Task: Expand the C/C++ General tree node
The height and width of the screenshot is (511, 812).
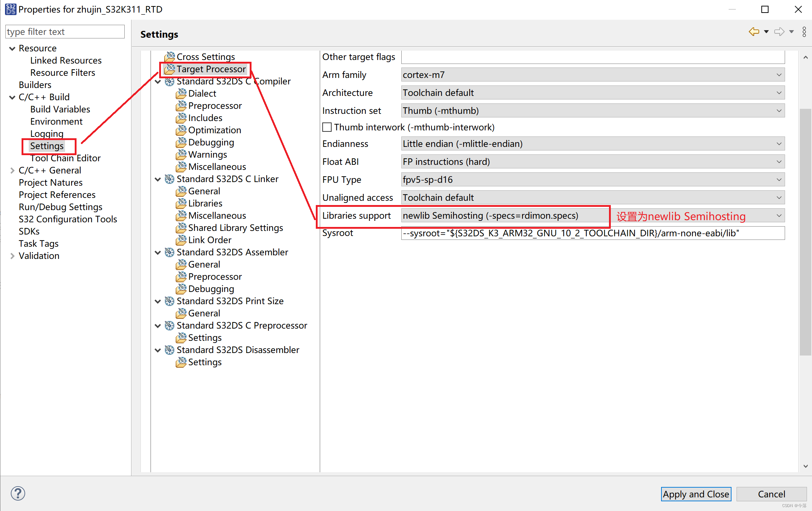Action: tap(12, 171)
